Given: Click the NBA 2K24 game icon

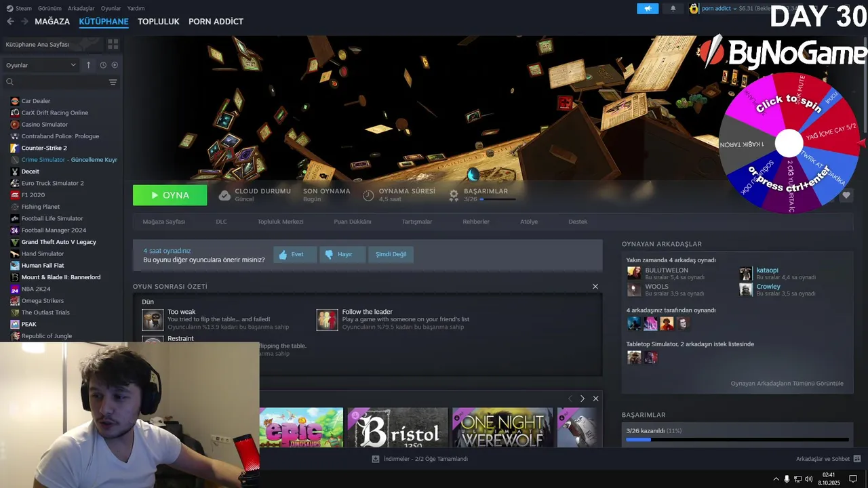Looking at the screenshot, I should click(x=15, y=289).
